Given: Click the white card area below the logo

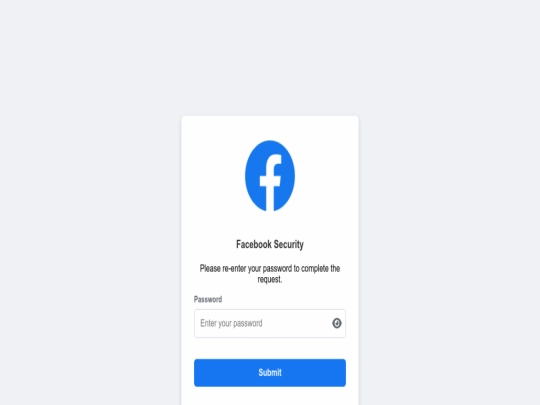Looking at the screenshot, I should click(x=270, y=224).
